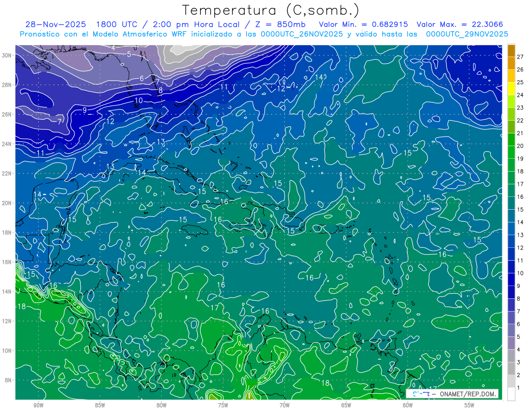Click the '90W' longitude axis label
Viewport: 532px width, 411px height.
click(x=39, y=405)
